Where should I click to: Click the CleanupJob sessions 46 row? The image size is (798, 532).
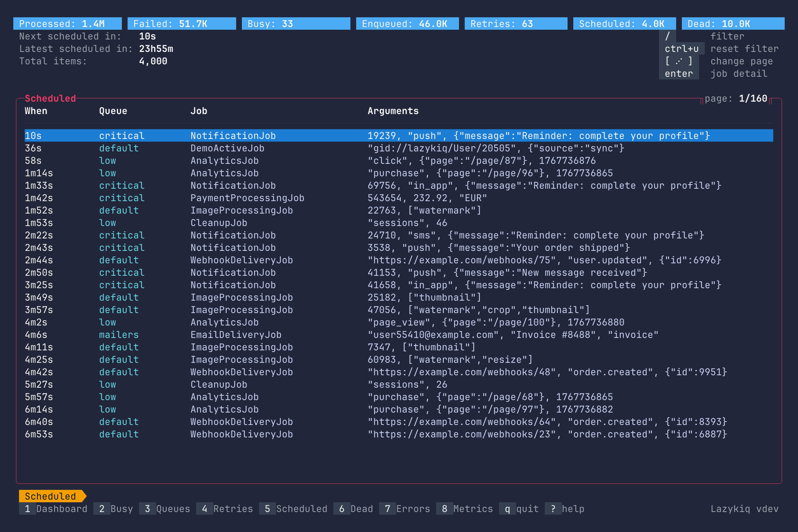click(219, 223)
